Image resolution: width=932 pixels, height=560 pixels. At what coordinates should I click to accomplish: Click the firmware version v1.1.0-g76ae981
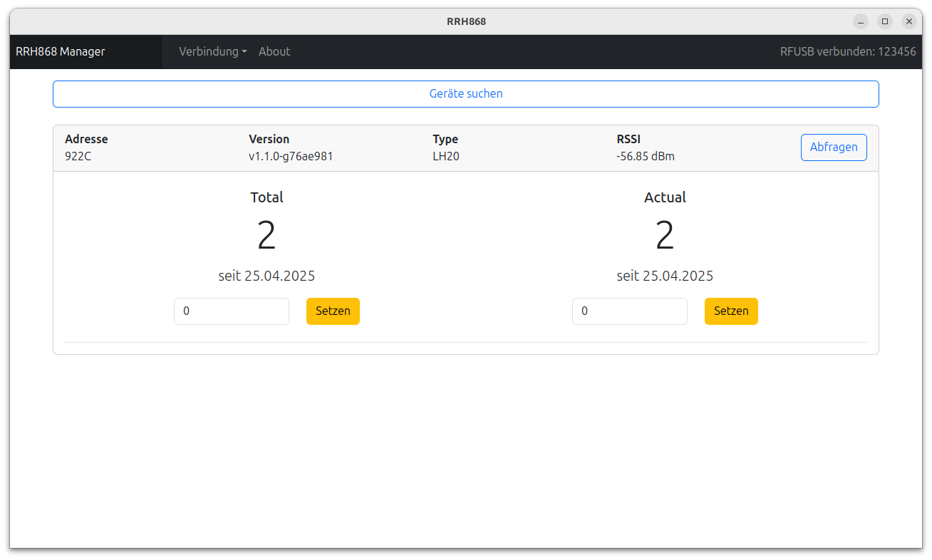[x=291, y=156]
